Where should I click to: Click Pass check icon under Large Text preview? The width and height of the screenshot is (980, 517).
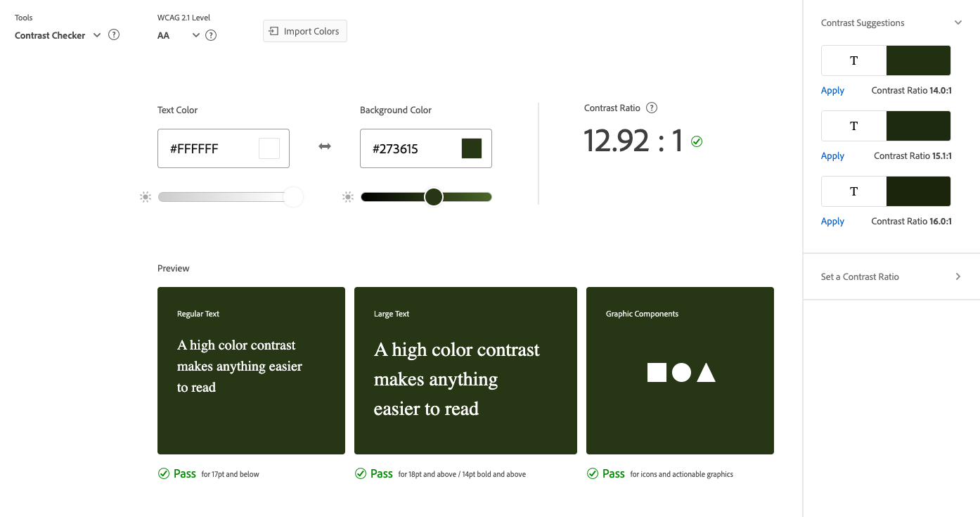pos(361,473)
